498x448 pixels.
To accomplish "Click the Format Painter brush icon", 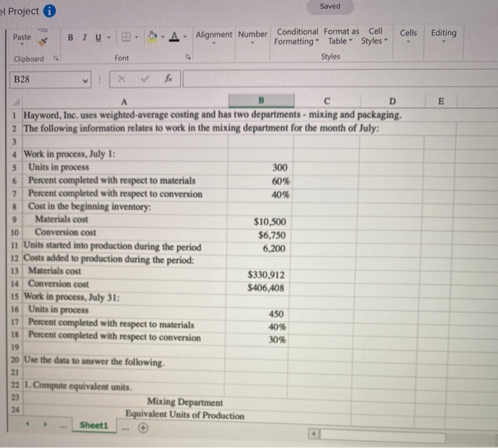I will [43, 41].
